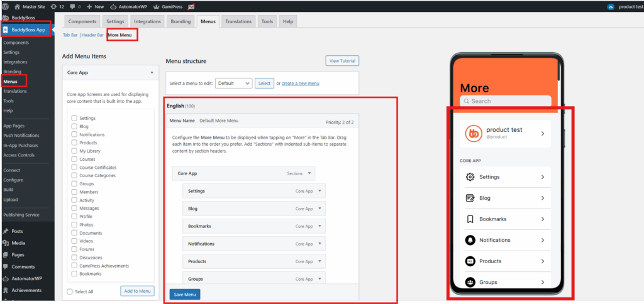Click the WordPress logo in admin bar
644x304 pixels.
[x=6, y=6]
